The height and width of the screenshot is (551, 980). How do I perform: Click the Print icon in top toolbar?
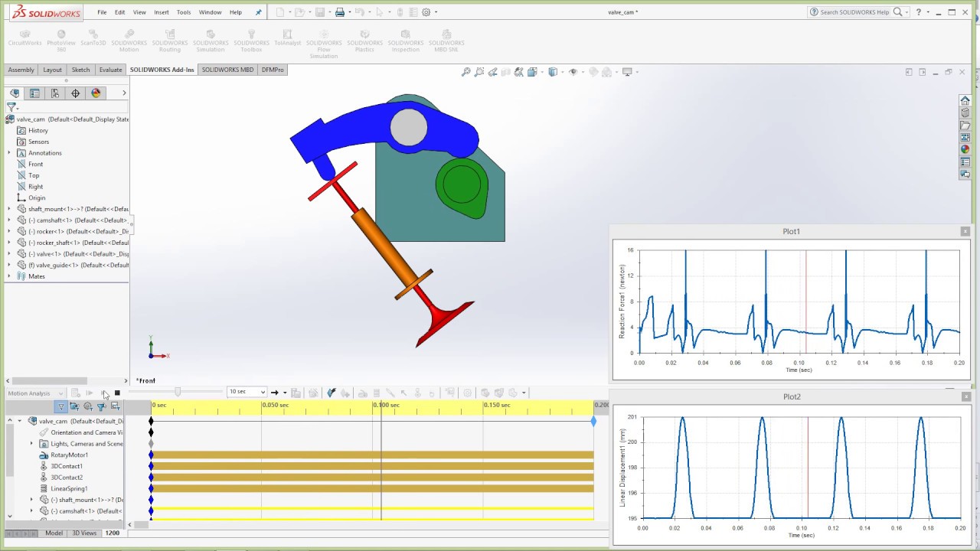(x=340, y=12)
